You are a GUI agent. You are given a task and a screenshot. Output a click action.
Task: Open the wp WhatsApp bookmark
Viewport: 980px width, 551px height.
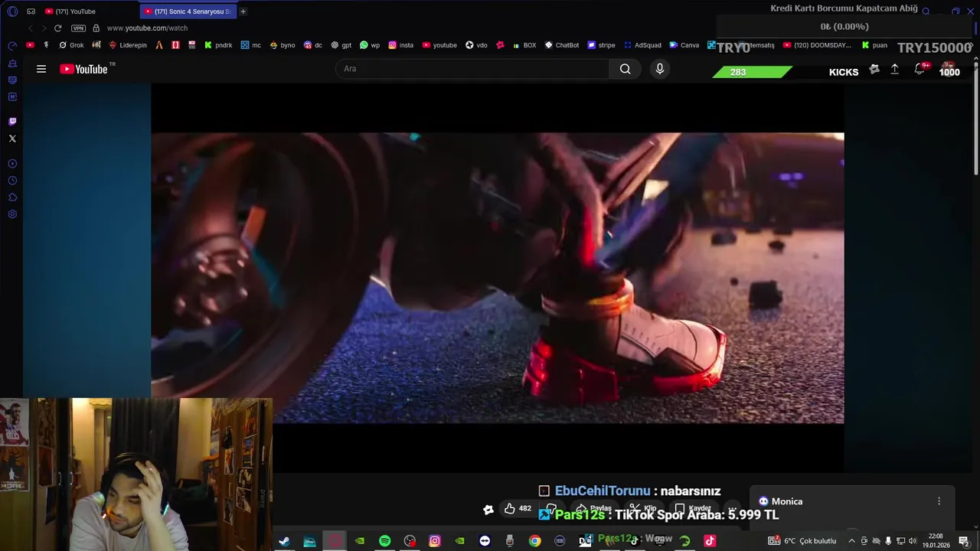tap(370, 45)
